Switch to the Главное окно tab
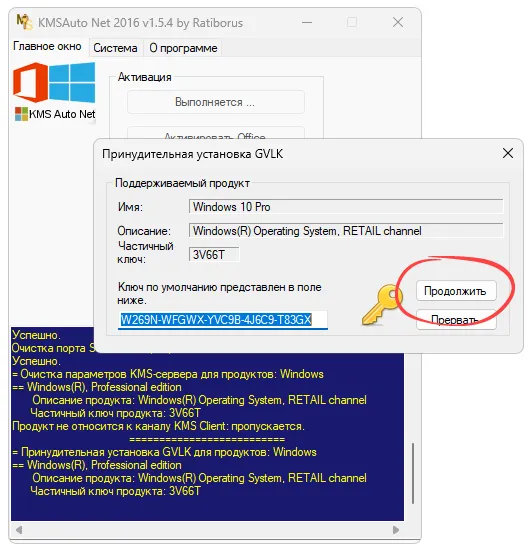 tap(47, 46)
